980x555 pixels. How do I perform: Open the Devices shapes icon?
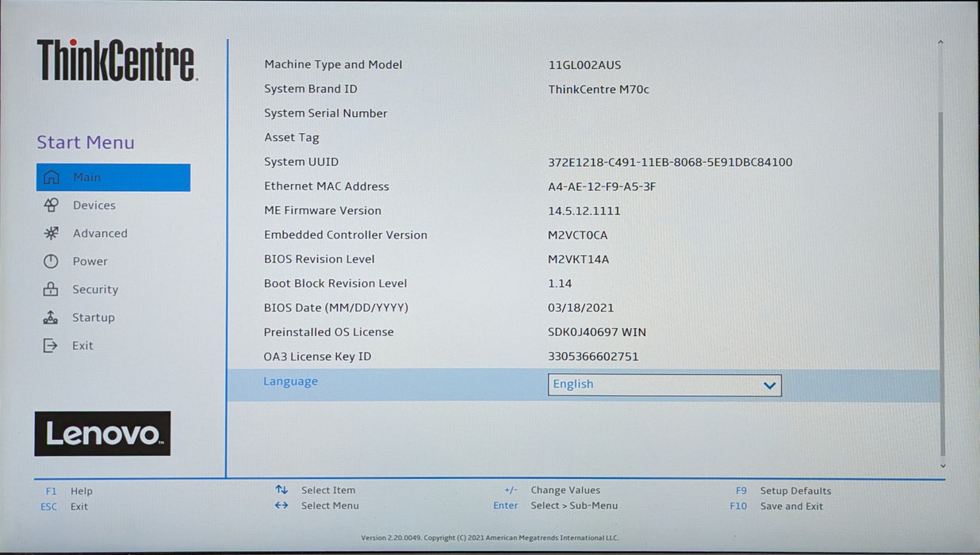(51, 205)
